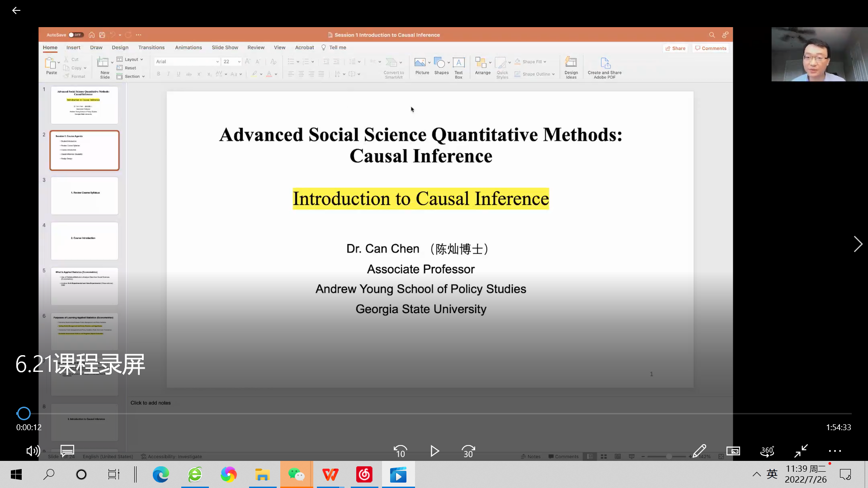The width and height of the screenshot is (868, 488).
Task: Skip forward 30 seconds
Action: pos(468,451)
